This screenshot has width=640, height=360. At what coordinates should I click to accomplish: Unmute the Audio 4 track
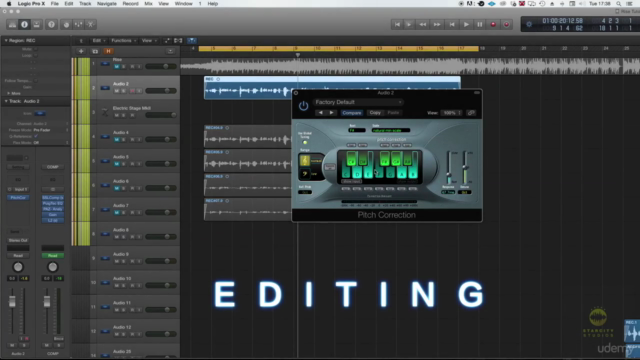pos(117,140)
